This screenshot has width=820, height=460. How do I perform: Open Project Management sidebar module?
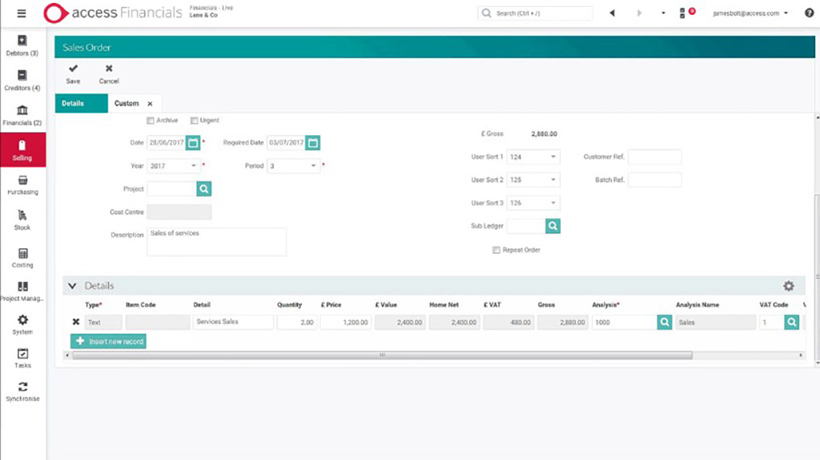[x=22, y=291]
